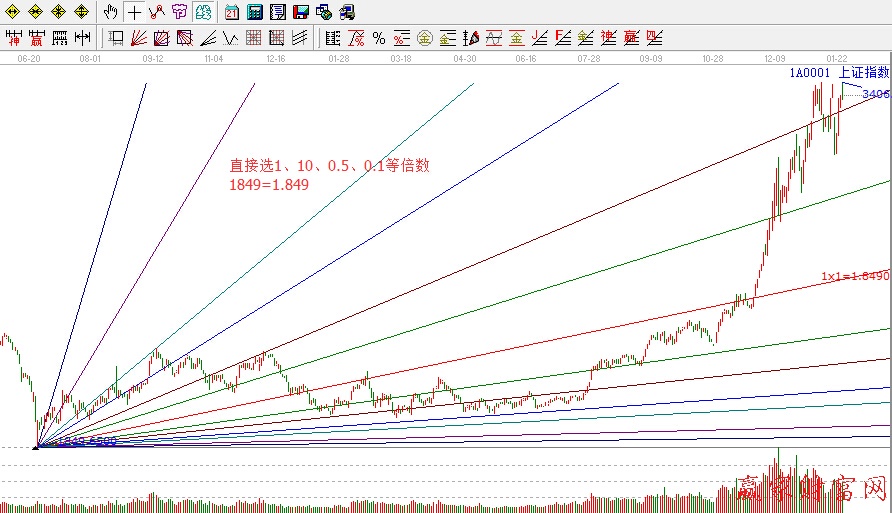The image size is (892, 513).
Task: Select the red annotation text 1849=1.849
Action: (269, 184)
